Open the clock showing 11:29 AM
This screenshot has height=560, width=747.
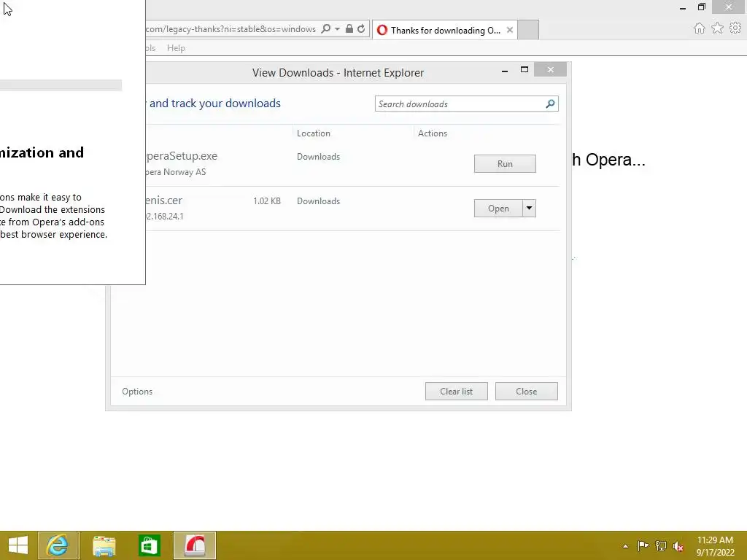click(x=715, y=545)
